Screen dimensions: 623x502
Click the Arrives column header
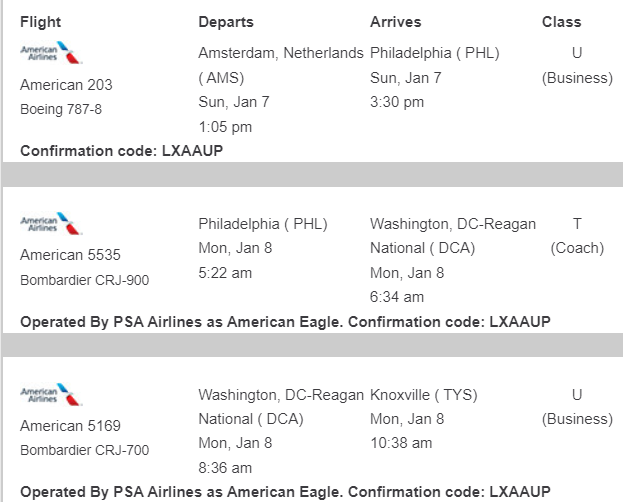(x=396, y=22)
